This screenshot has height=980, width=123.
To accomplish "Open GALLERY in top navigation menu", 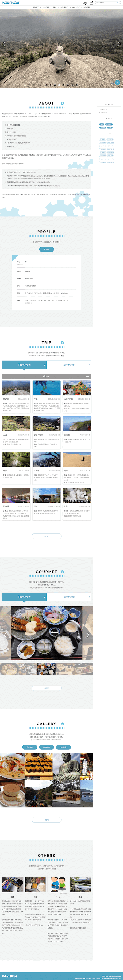I will (76, 7).
